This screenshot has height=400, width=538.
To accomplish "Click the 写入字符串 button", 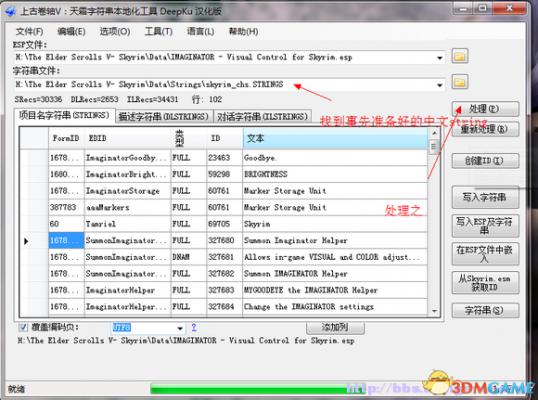I will click(x=485, y=197).
